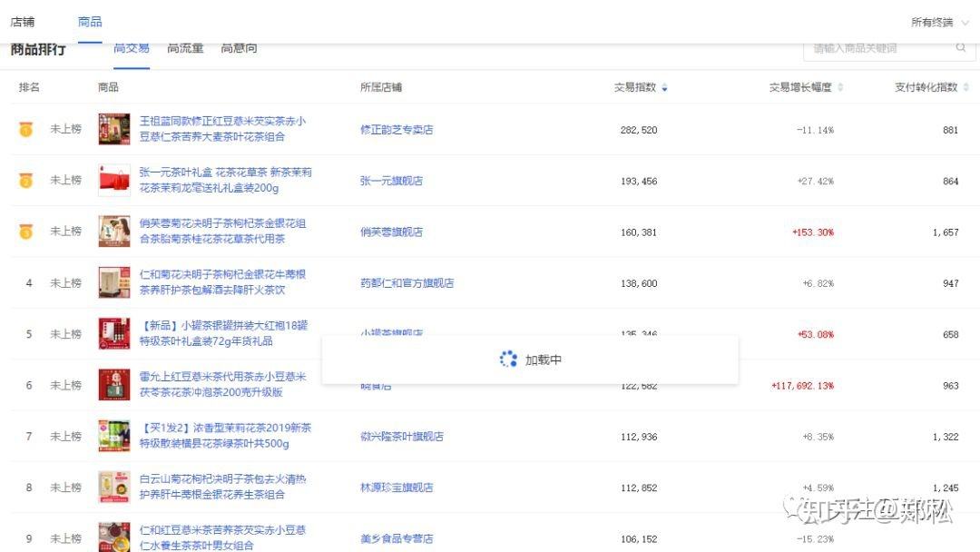The height and width of the screenshot is (552, 980).
Task: Open store link 徽兴隆茶叶旗舰店
Action: [402, 437]
